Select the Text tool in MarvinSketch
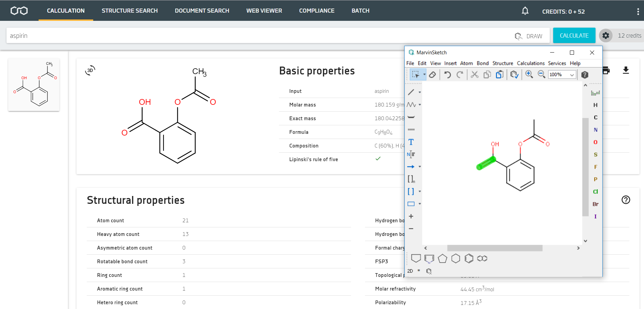644x309 pixels. pos(411,142)
